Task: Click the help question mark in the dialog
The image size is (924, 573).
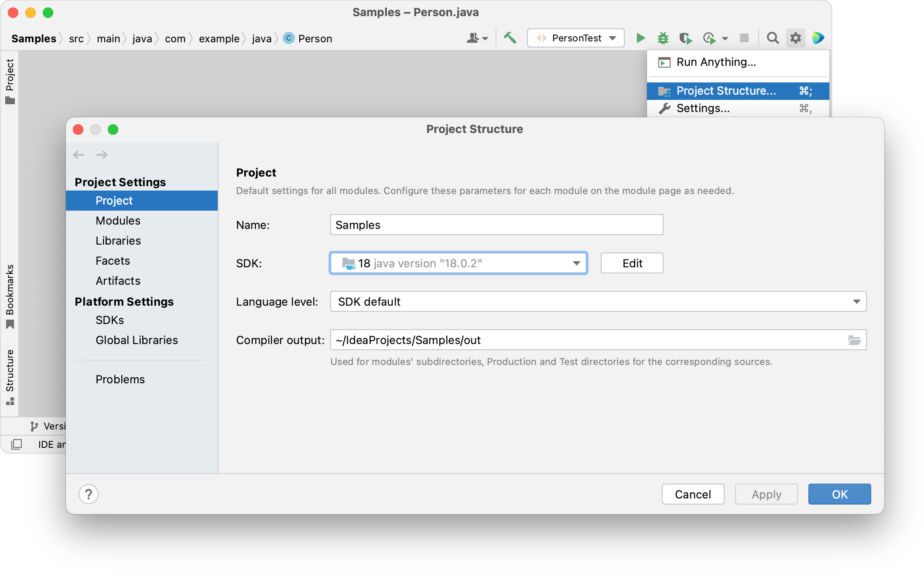Action: click(89, 494)
